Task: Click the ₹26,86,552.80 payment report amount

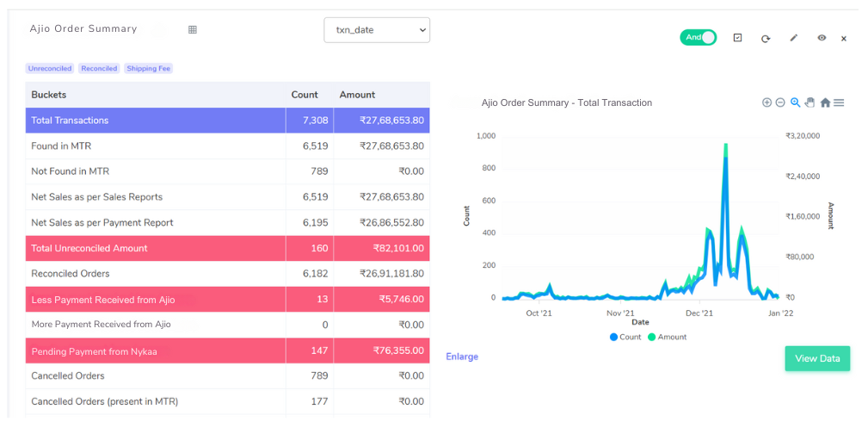Action: [392, 223]
